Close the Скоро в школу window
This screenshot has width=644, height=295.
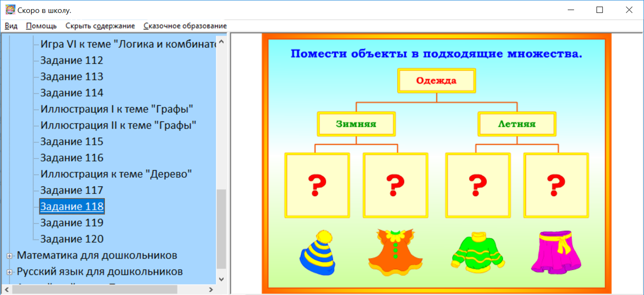coord(629,10)
